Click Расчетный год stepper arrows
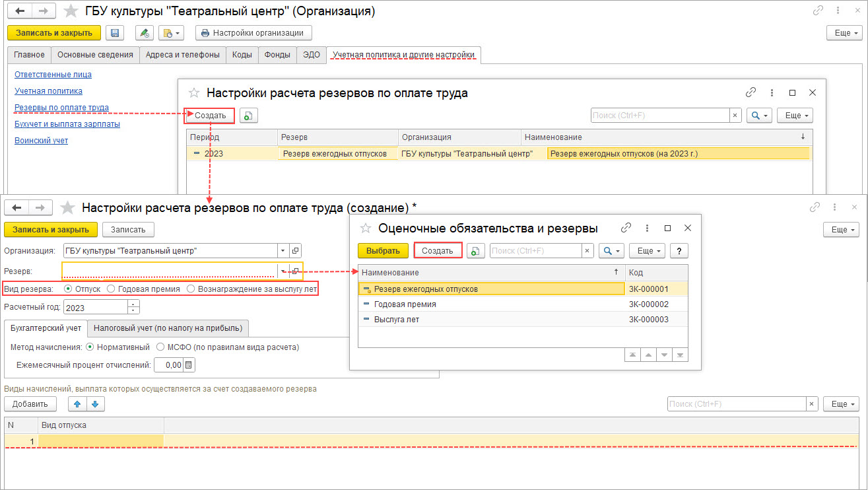868x490 pixels. 134,307
